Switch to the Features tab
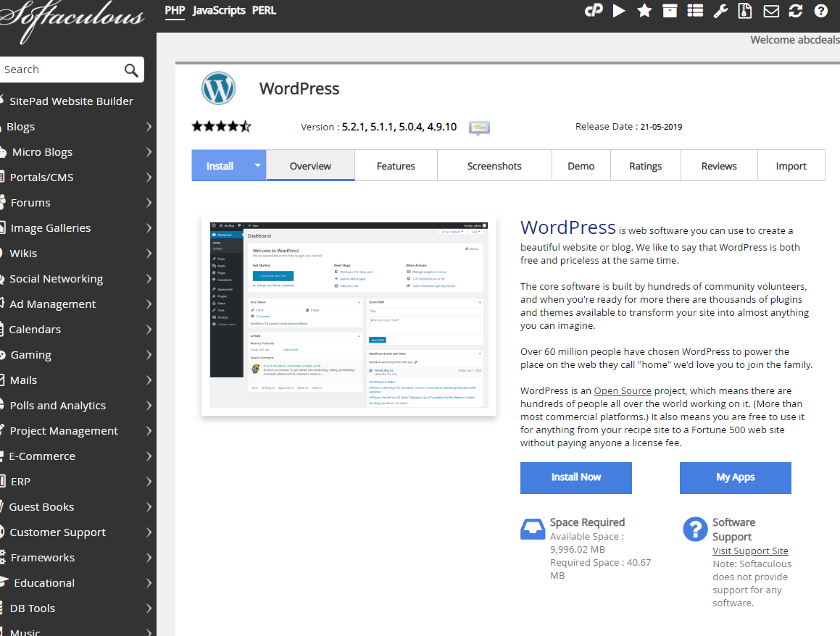Image resolution: width=840 pixels, height=636 pixels. tap(396, 166)
